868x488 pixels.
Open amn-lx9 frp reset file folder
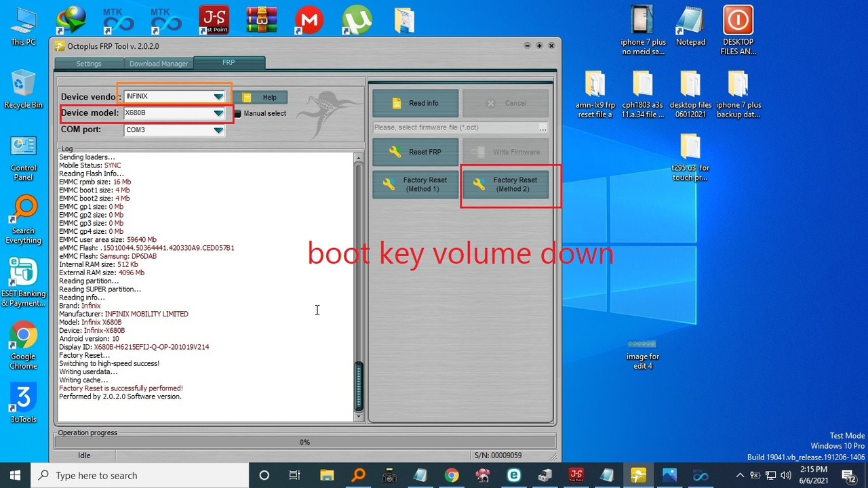(595, 94)
